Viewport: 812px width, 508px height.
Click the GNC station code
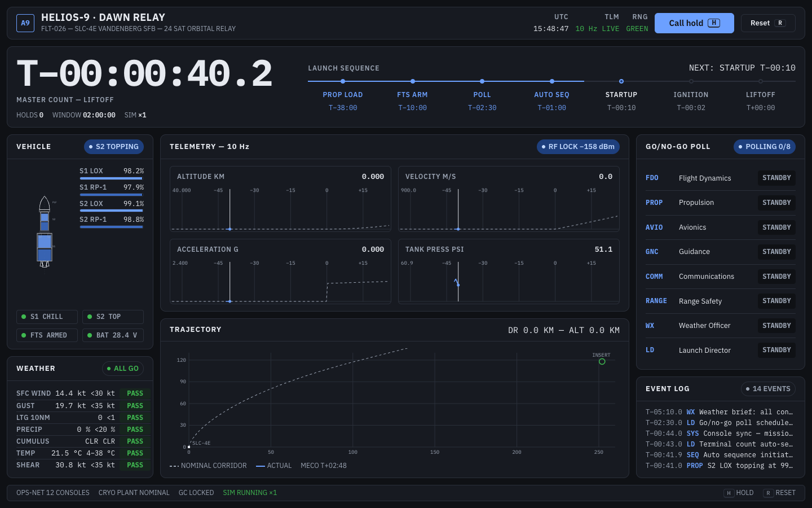[x=652, y=252]
